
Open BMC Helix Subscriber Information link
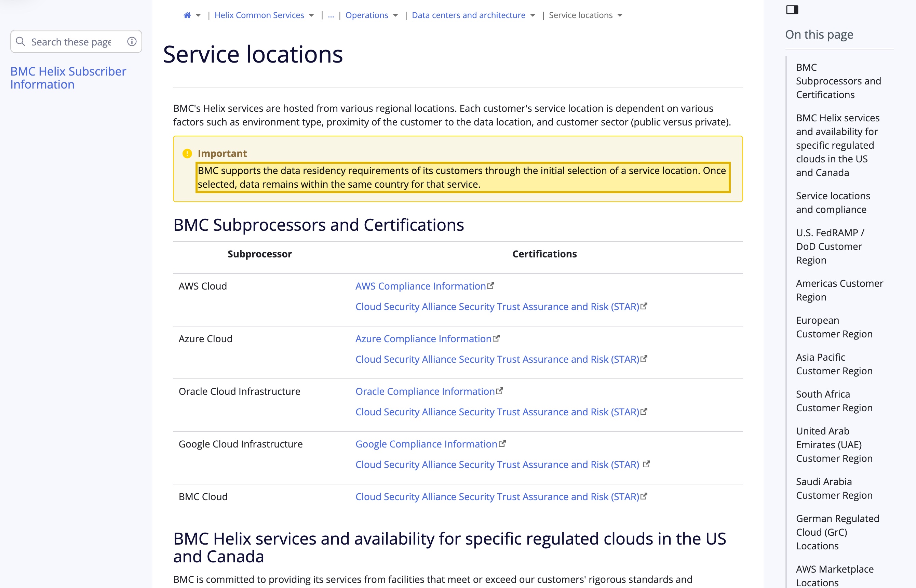[x=68, y=78]
